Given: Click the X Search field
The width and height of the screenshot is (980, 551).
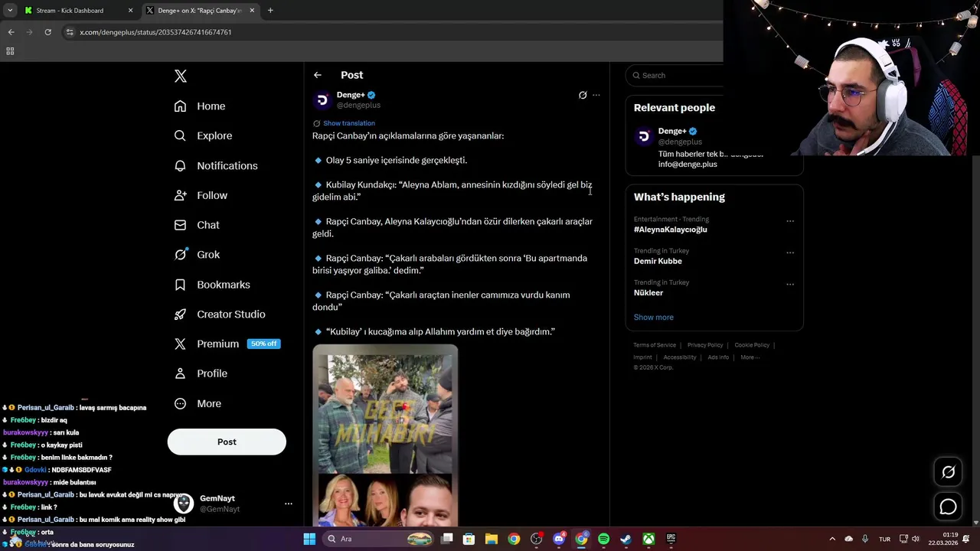Looking at the screenshot, I should 675,75.
